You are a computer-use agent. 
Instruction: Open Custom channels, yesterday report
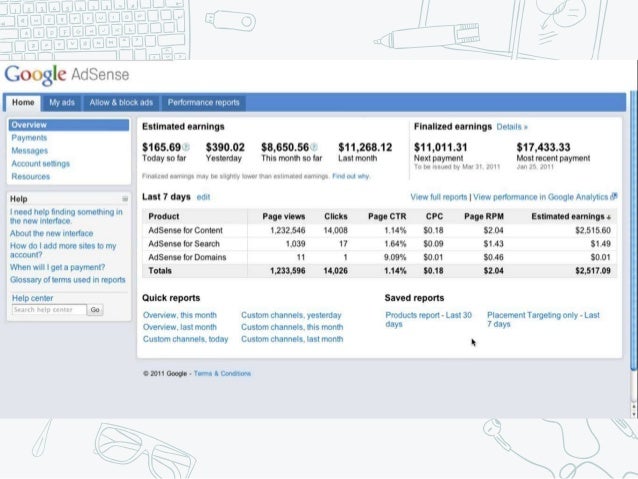tap(291, 315)
